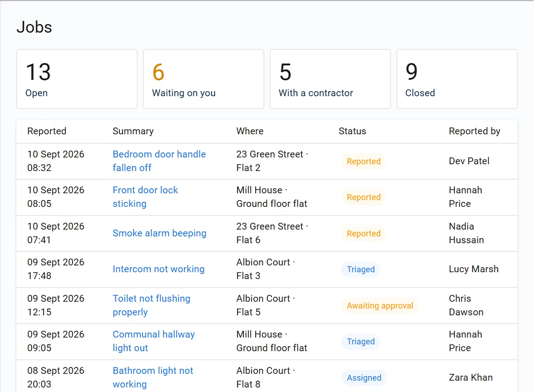Click location Albion Court Flat 3
This screenshot has width=534, height=392.
tap(266, 269)
